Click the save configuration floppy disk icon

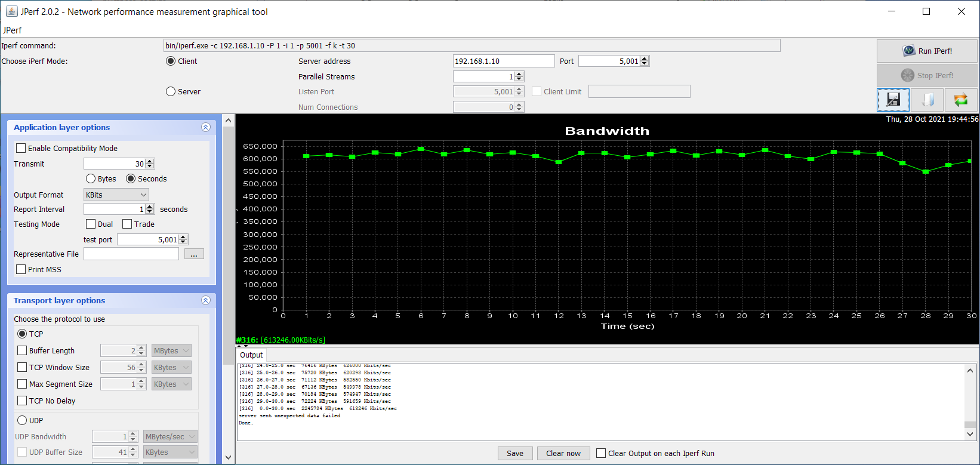(x=893, y=100)
